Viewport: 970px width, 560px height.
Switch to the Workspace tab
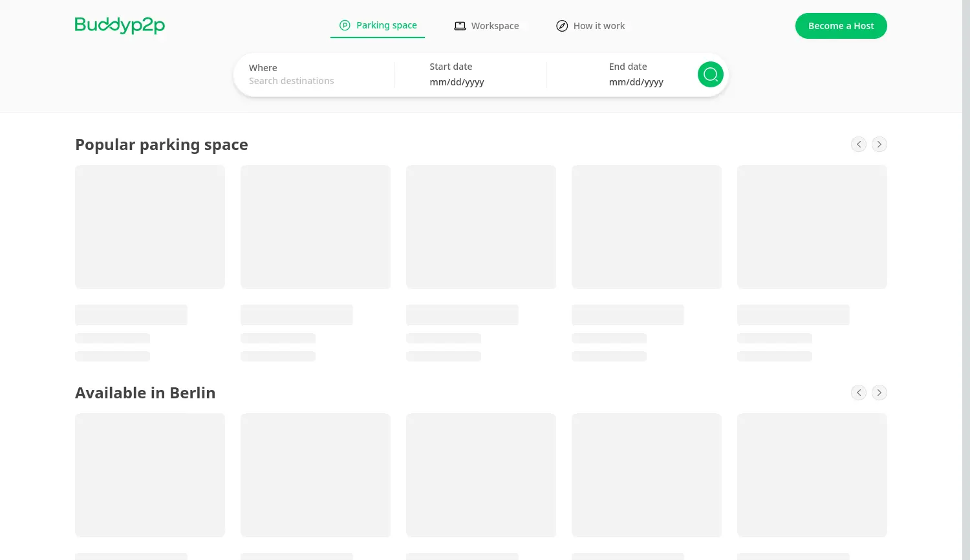tap(495, 26)
